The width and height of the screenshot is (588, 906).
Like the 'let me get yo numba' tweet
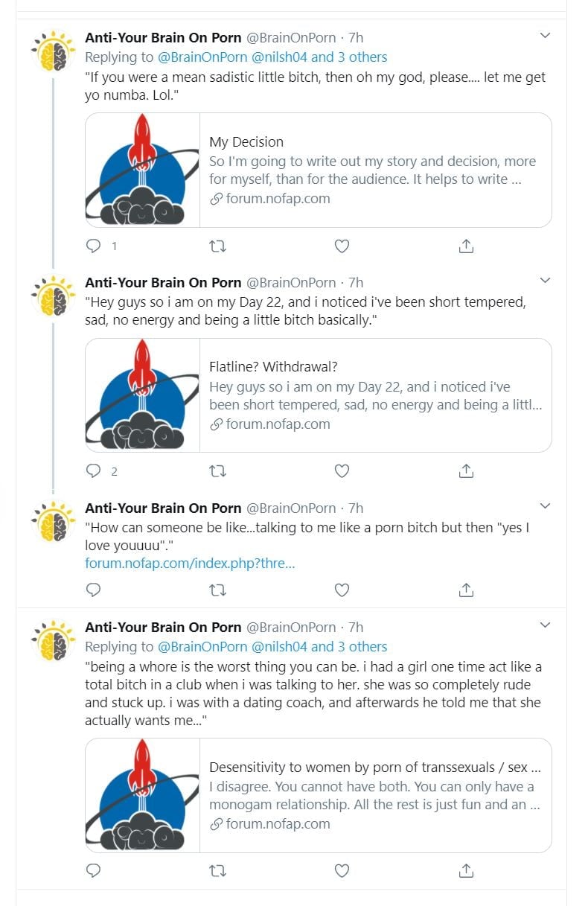click(x=342, y=246)
